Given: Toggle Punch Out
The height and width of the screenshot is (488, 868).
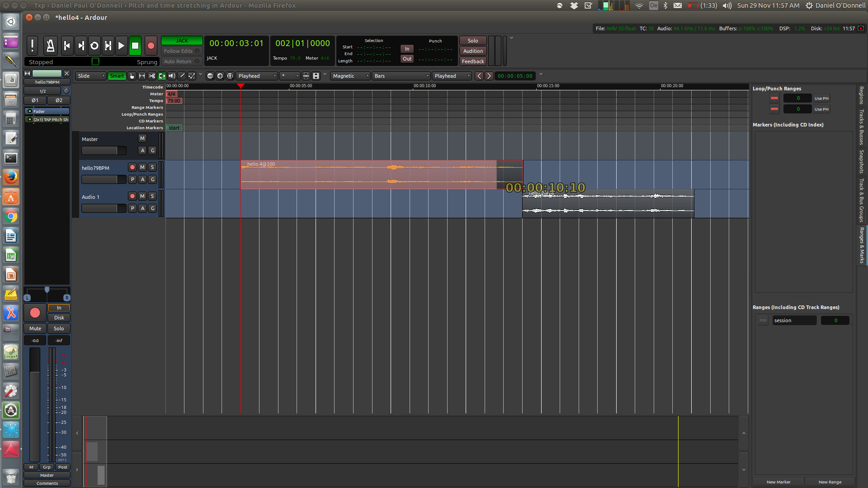Looking at the screenshot, I should coord(407,59).
